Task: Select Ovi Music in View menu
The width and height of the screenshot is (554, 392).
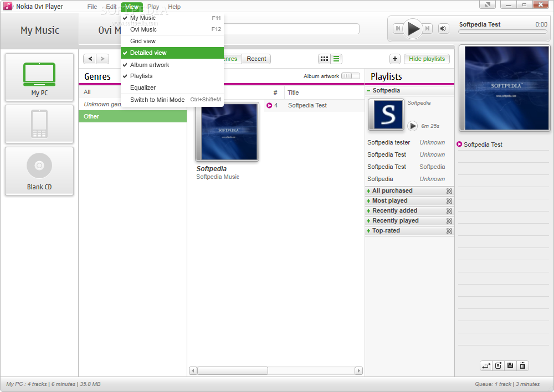Action: (x=172, y=29)
